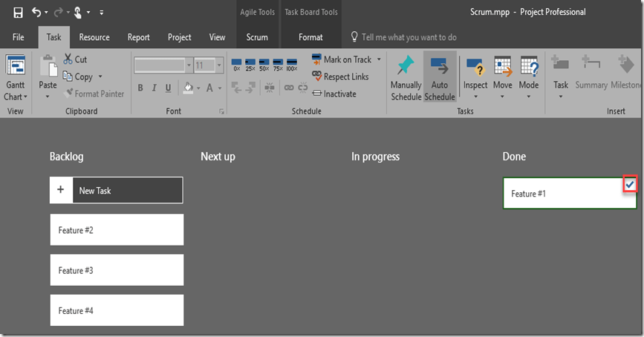Expand the font name dropdown
Image resolution: width=644 pixels, height=337 pixels.
187,66
